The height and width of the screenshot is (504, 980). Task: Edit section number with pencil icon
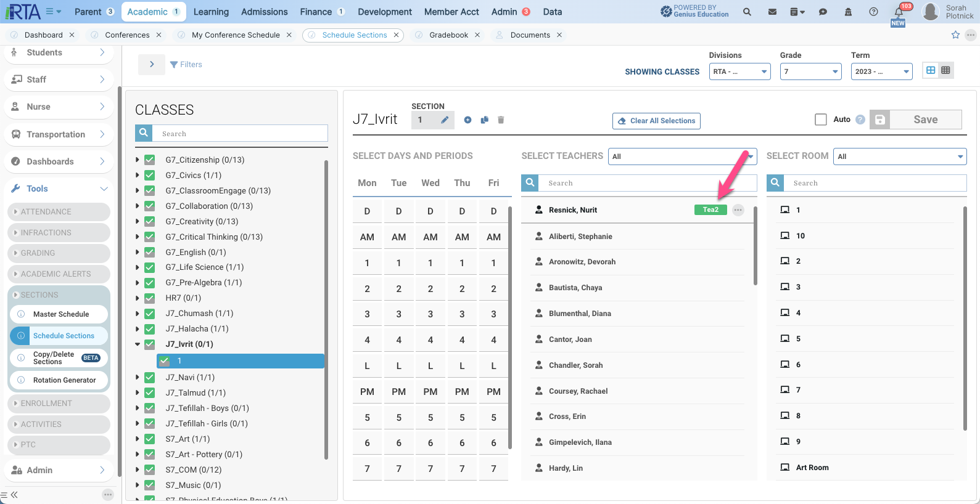coord(445,120)
